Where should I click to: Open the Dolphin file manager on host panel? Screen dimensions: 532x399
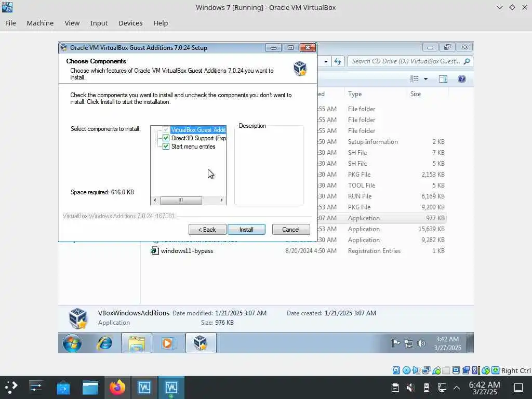pyautogui.click(x=90, y=388)
